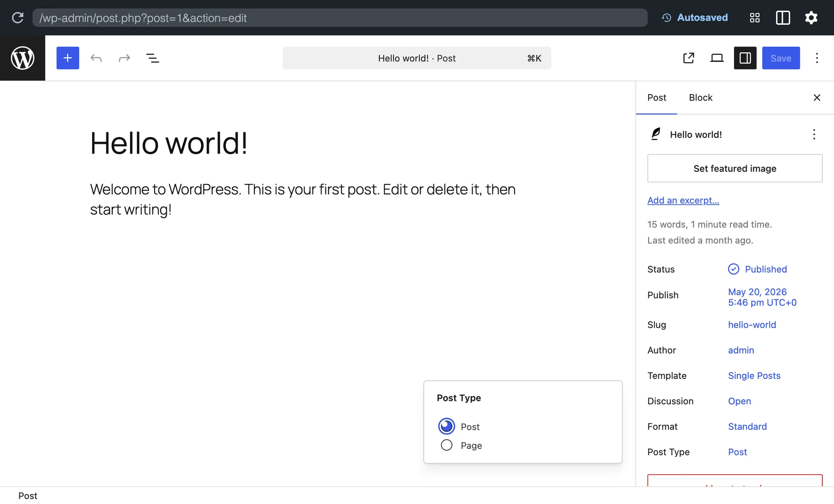834x504 pixels.
Task: Toggle the Settings sidebar button
Action: (x=745, y=58)
